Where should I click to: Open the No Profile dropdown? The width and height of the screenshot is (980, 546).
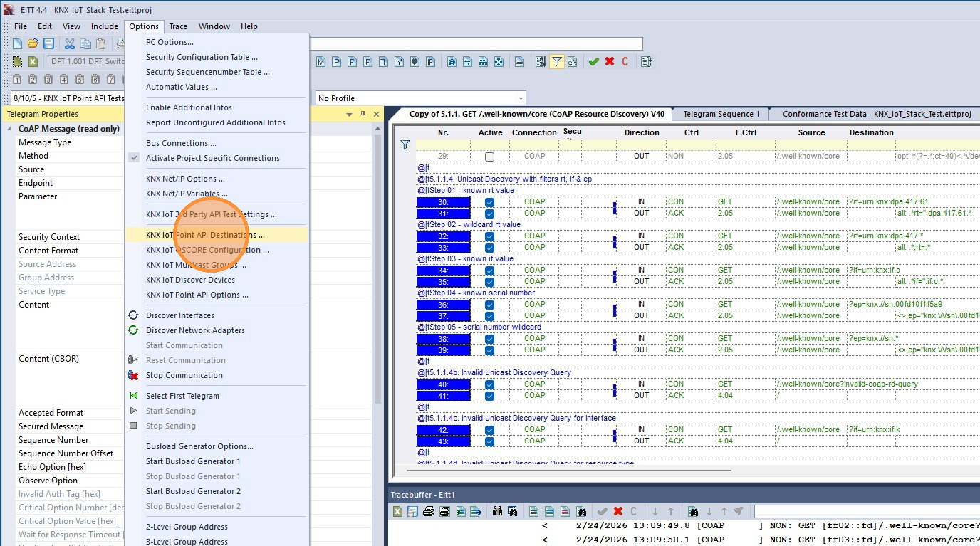(x=521, y=98)
